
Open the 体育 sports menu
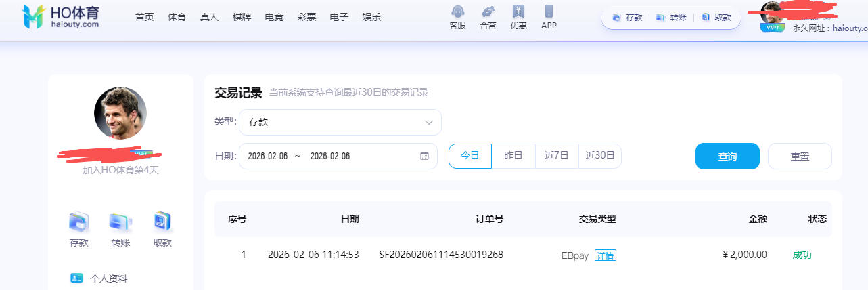(x=177, y=18)
